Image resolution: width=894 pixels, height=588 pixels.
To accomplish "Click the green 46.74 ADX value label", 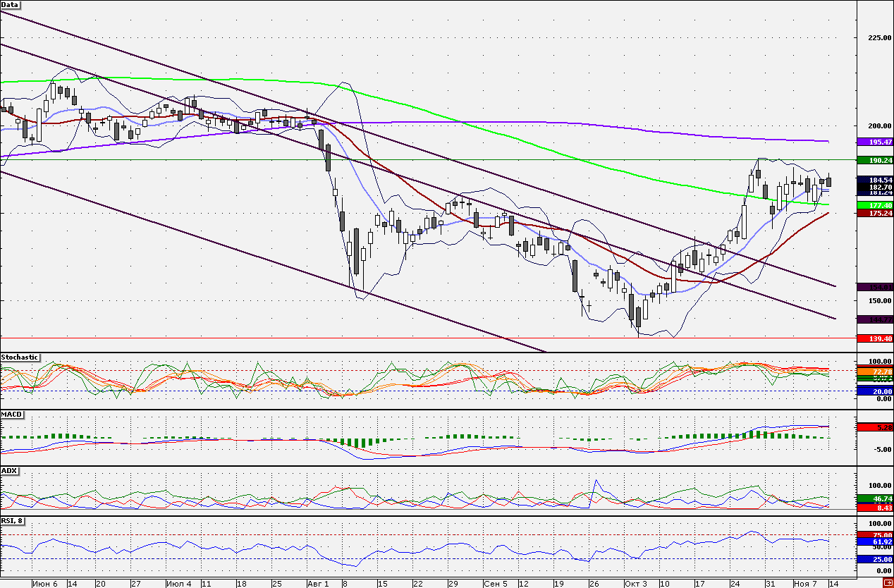I will click(875, 498).
